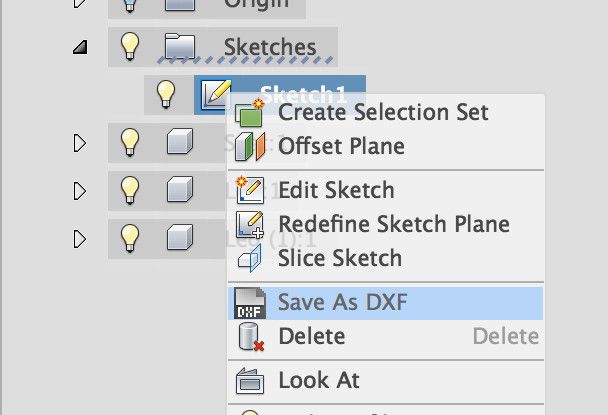Screen dimensions: 608x415
Task: Click the Create Selection Set icon
Action: coord(249,113)
